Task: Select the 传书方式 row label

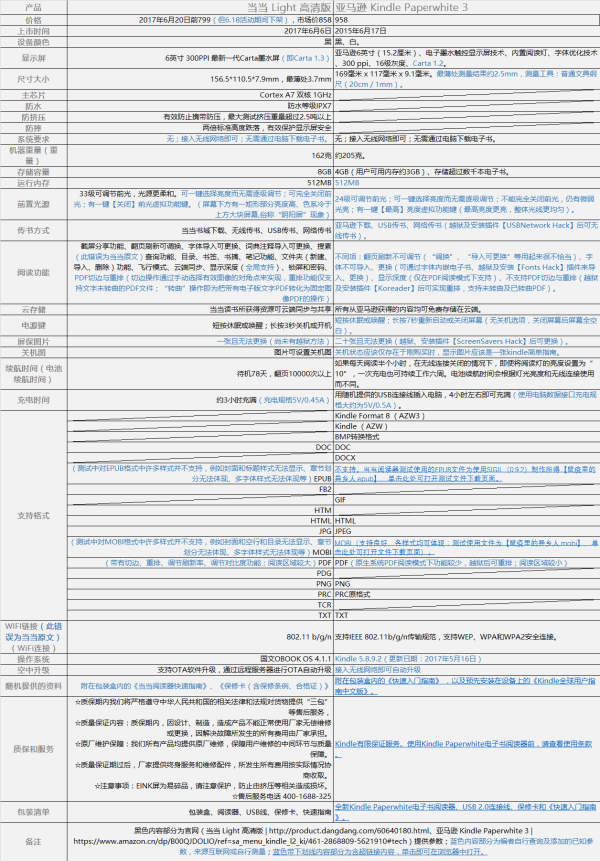Action: coord(33,230)
